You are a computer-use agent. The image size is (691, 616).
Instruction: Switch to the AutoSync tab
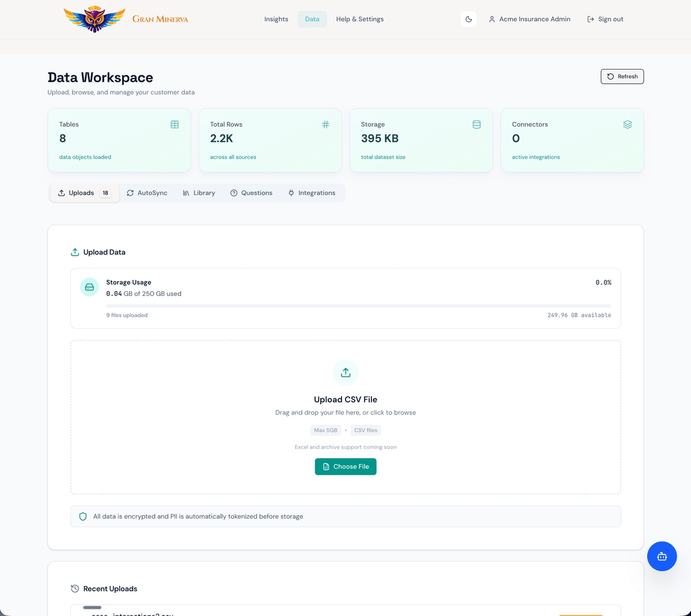(147, 193)
